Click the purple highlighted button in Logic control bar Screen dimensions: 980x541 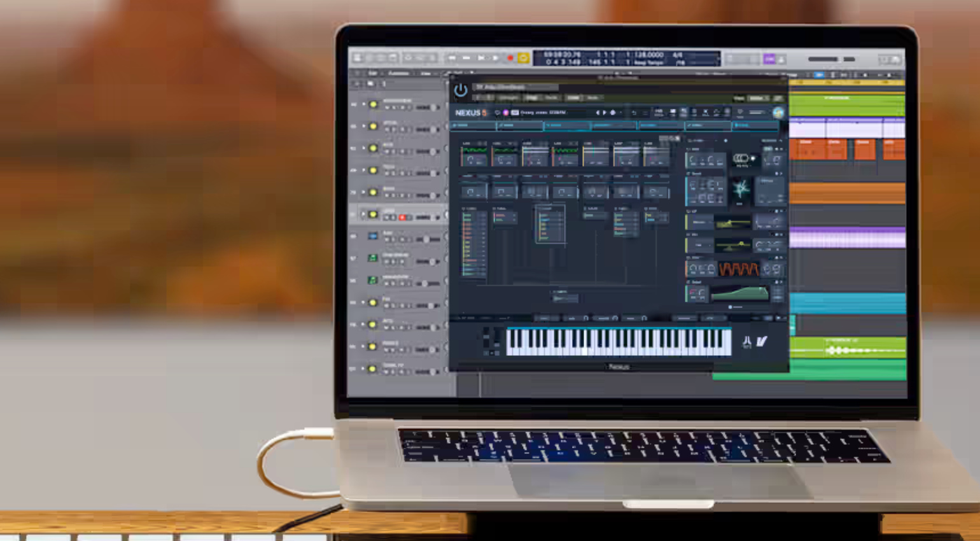click(x=769, y=59)
